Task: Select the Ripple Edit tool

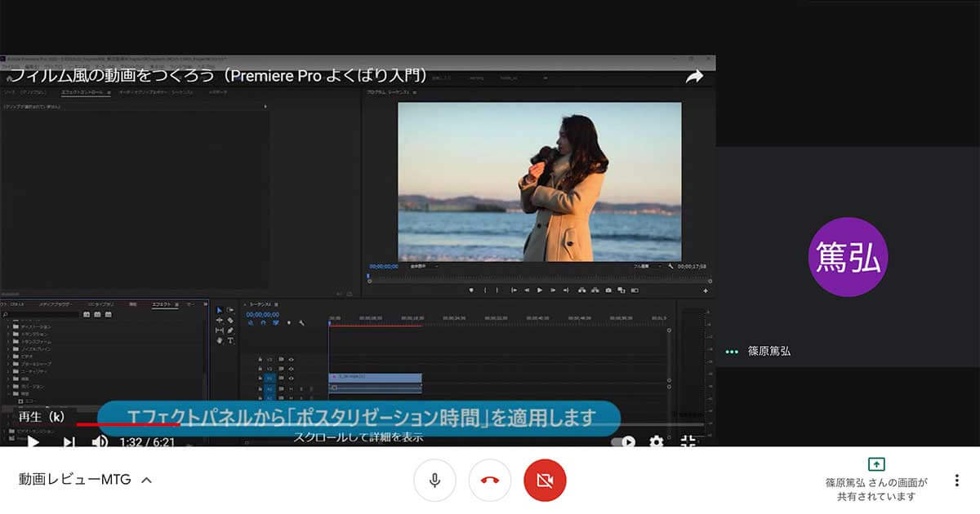Action: coord(220,321)
